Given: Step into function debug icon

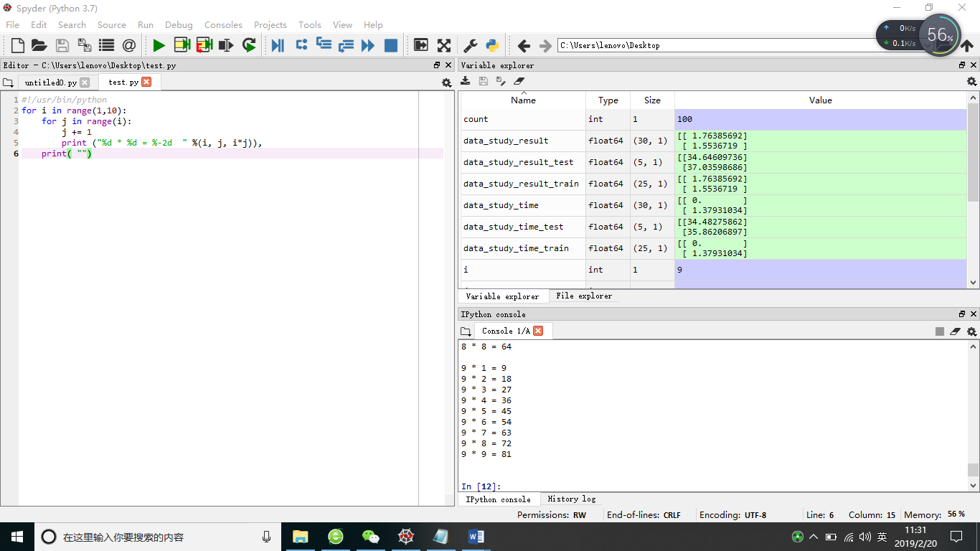Looking at the screenshot, I should coord(324,45).
